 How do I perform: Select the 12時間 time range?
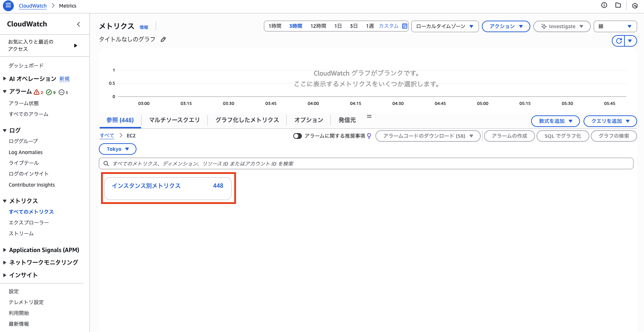point(318,26)
